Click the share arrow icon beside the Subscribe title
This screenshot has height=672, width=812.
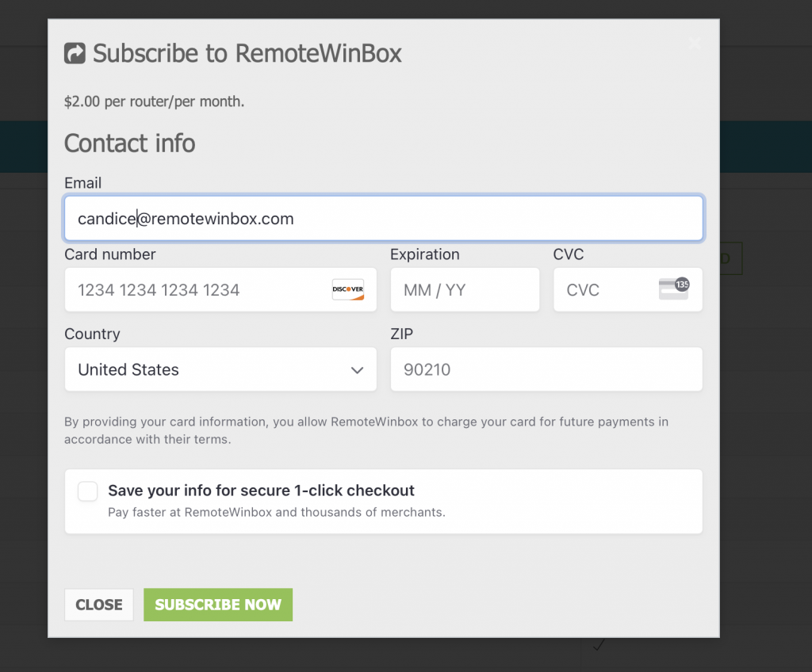pos(75,53)
